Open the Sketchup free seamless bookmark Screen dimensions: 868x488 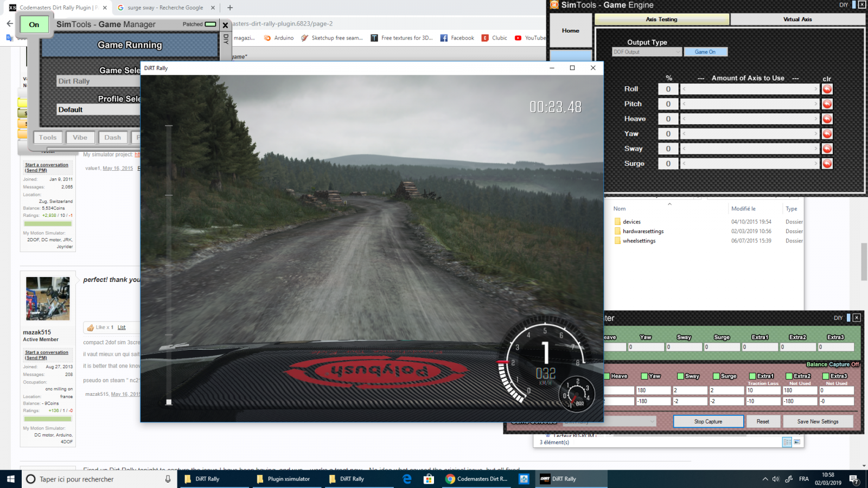point(331,38)
